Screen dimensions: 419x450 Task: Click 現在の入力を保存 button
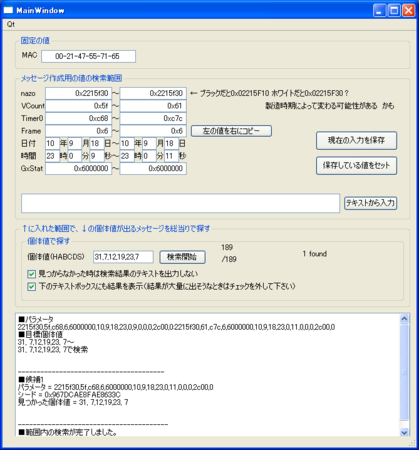tap(356, 141)
